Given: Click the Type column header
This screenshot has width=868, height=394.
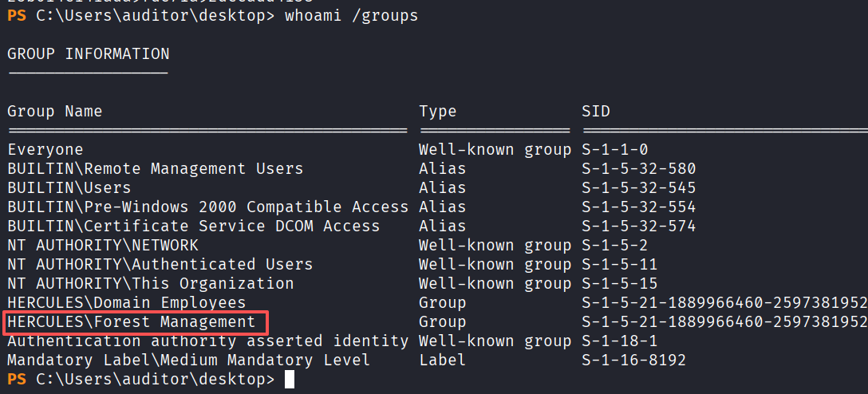Looking at the screenshot, I should pyautogui.click(x=438, y=112).
